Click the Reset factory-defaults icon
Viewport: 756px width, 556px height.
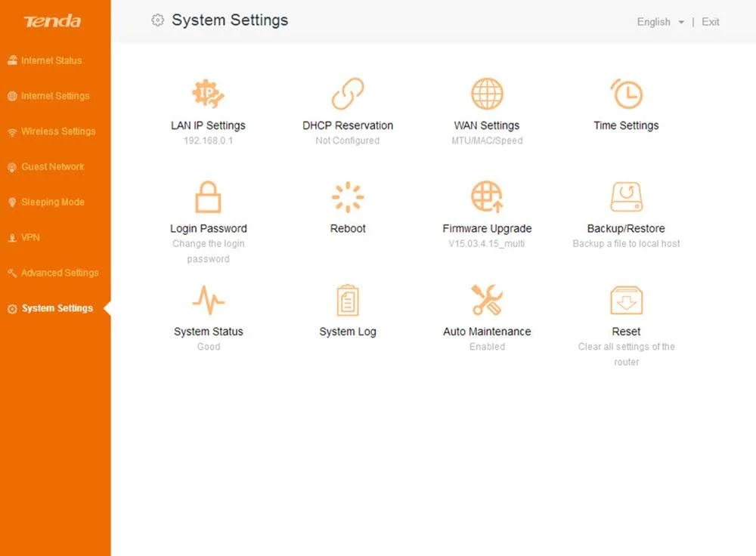(626, 300)
